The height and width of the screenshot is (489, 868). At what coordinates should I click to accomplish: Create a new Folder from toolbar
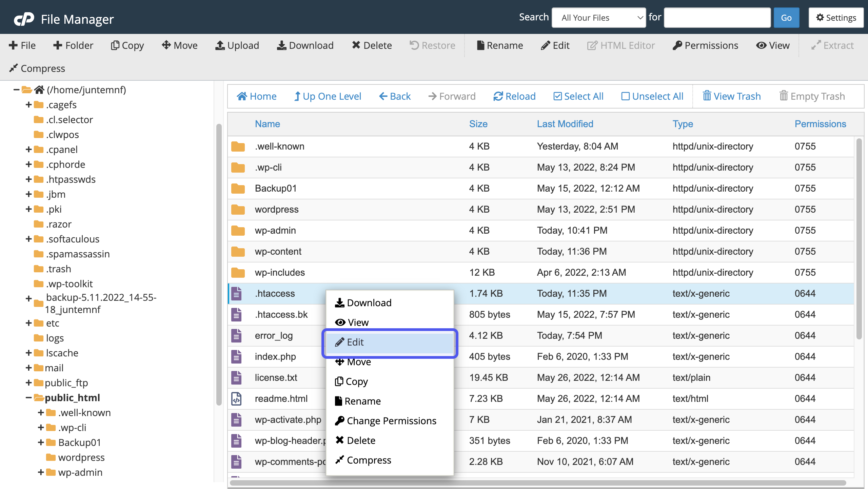coord(73,45)
